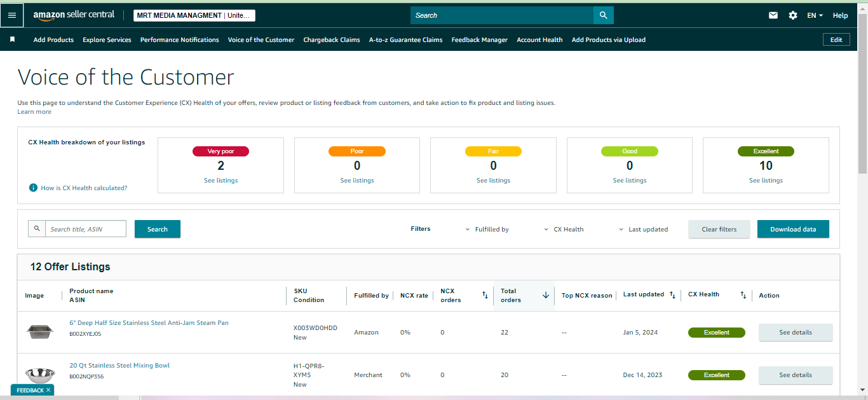Open How is CX Health calculated link
This screenshot has height=400, width=868.
click(84, 188)
